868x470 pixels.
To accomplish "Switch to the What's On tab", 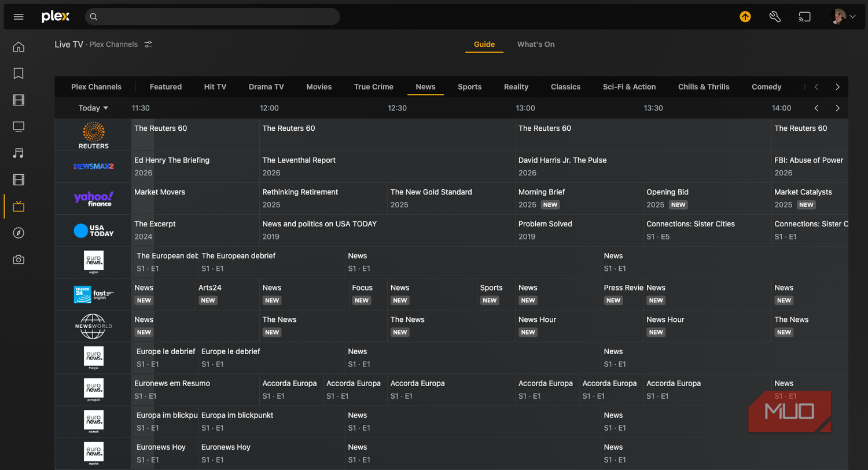I will pos(536,45).
